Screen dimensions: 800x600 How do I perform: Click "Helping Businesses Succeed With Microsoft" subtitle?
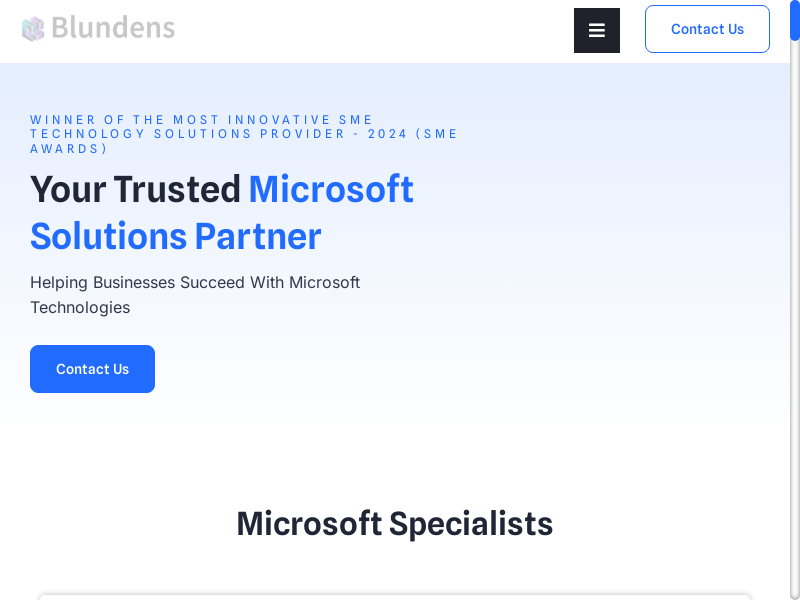click(x=195, y=282)
